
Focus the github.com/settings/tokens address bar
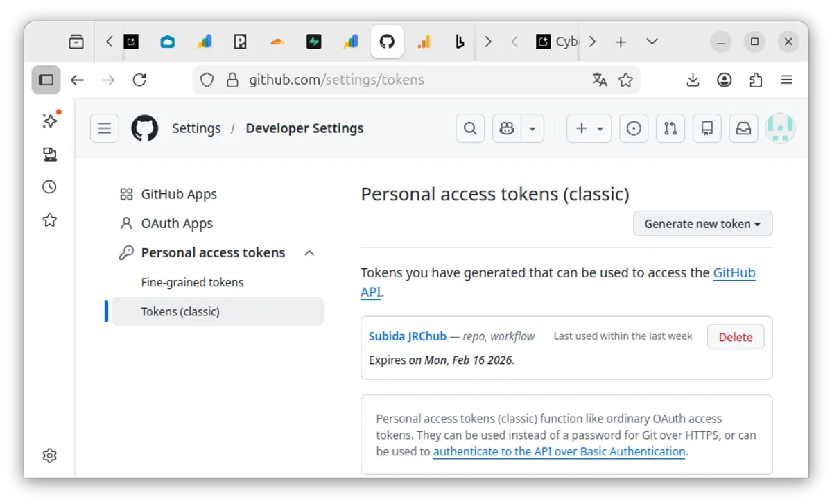pyautogui.click(x=416, y=80)
